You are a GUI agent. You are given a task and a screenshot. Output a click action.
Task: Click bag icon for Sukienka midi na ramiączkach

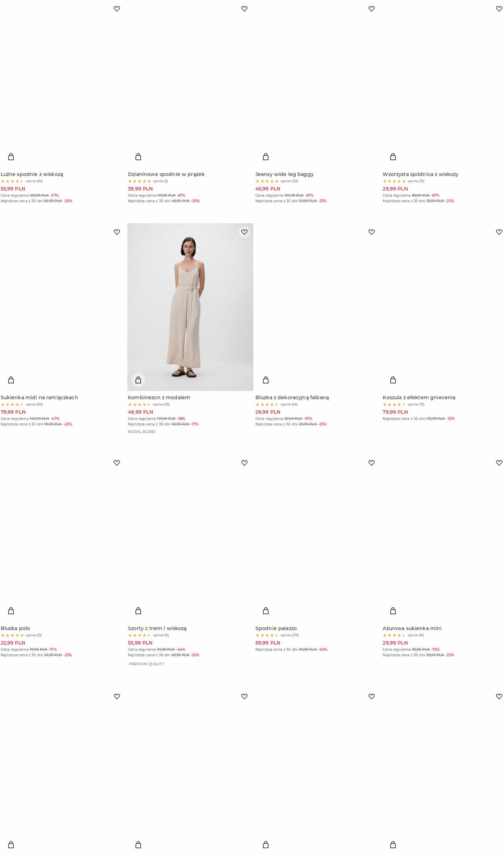tap(11, 380)
